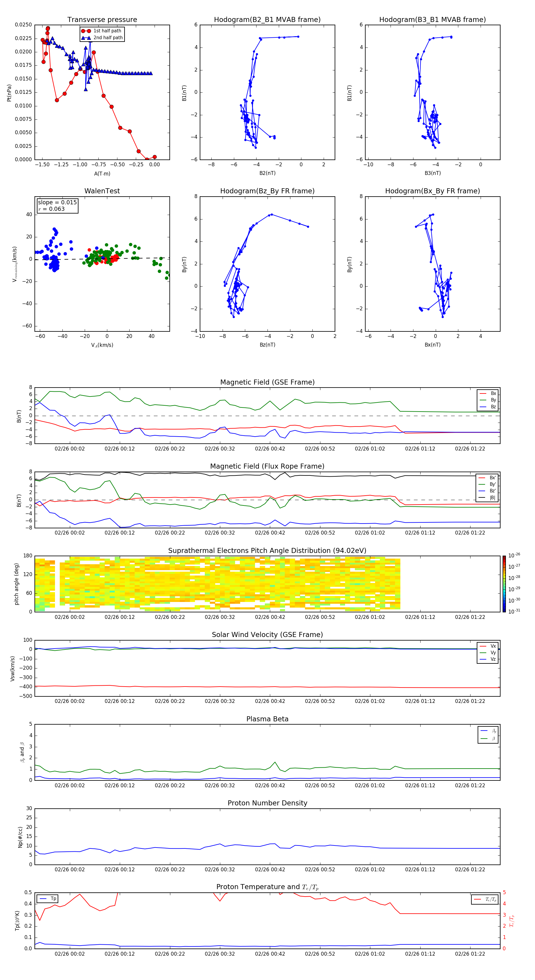Click the slope and r annotation box in WalenTest
The image size is (535, 980).
(x=57, y=206)
